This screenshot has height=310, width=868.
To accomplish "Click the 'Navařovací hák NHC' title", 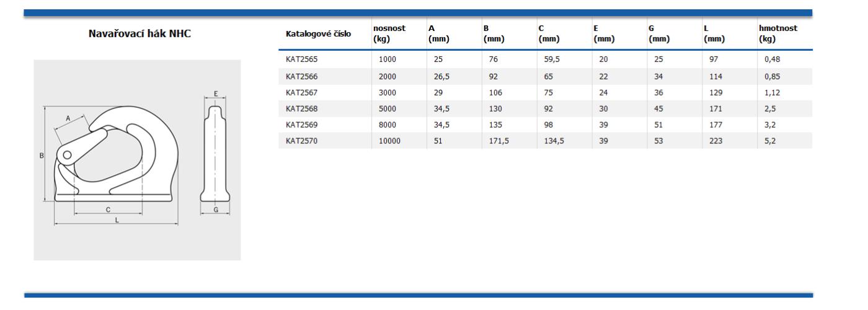I will coord(140,33).
